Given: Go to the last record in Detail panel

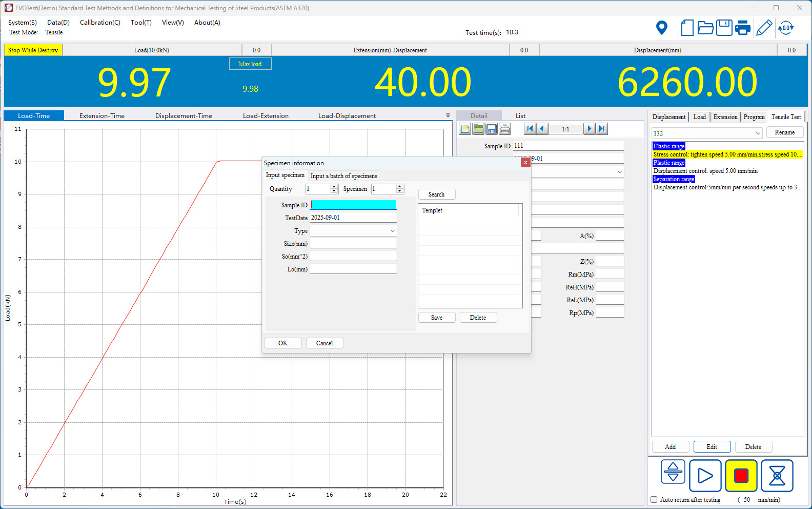Looking at the screenshot, I should click(602, 129).
